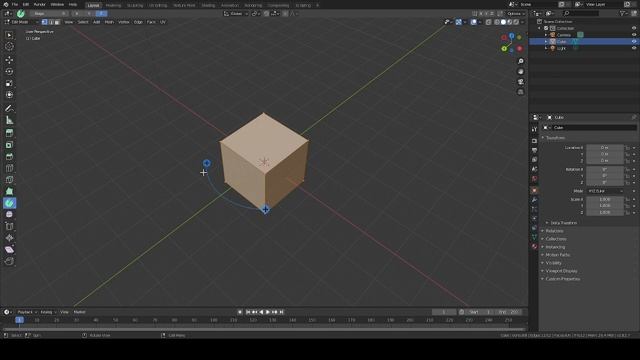The height and width of the screenshot is (360, 640).
Task: Click the viewport zoom magnifier icon
Action: pyautogui.click(x=520, y=61)
